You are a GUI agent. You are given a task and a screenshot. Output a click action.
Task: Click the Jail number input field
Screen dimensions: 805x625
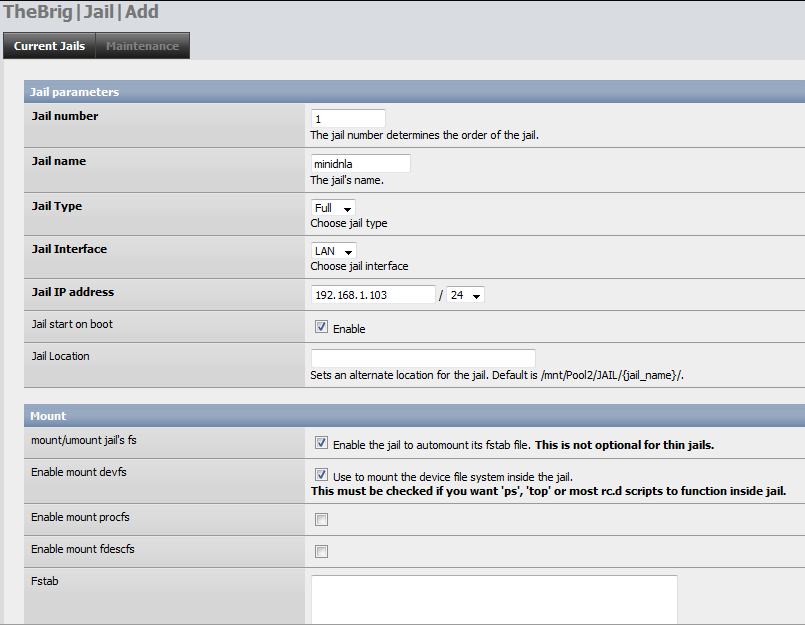[x=348, y=119]
